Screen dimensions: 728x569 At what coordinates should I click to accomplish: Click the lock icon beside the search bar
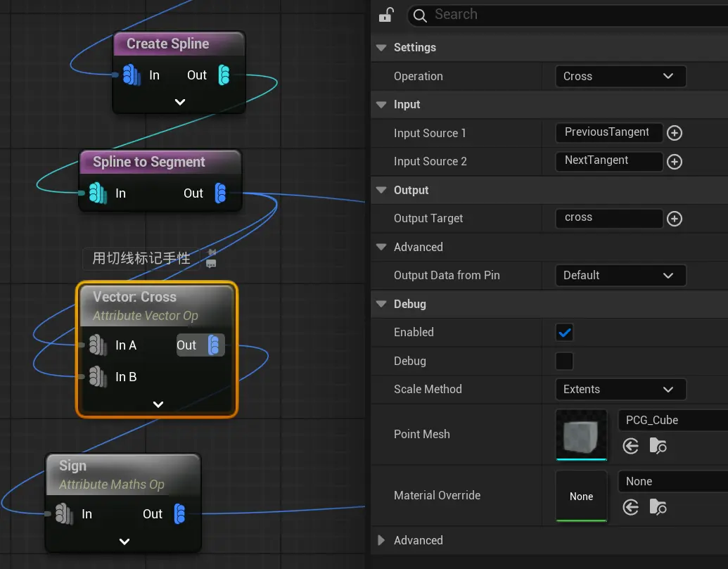click(x=386, y=15)
